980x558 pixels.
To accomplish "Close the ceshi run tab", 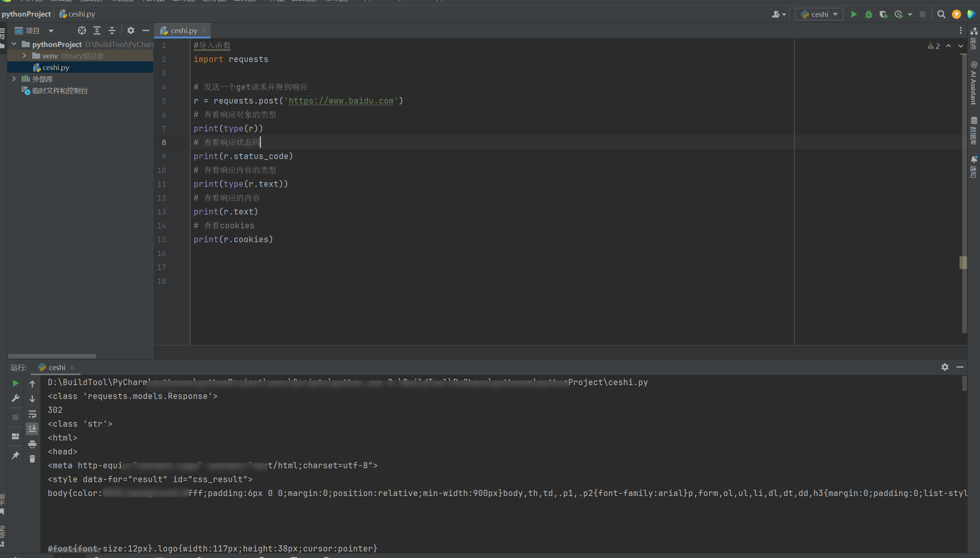I will click(x=72, y=367).
